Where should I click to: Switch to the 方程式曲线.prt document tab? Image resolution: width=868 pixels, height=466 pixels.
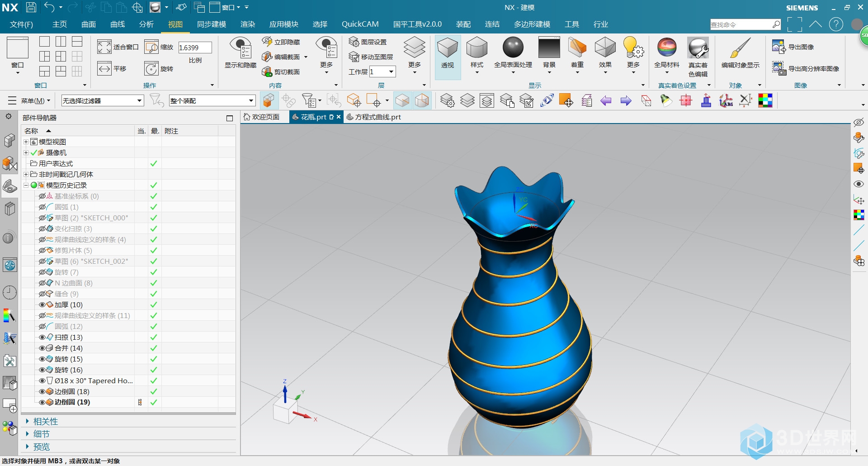point(374,117)
